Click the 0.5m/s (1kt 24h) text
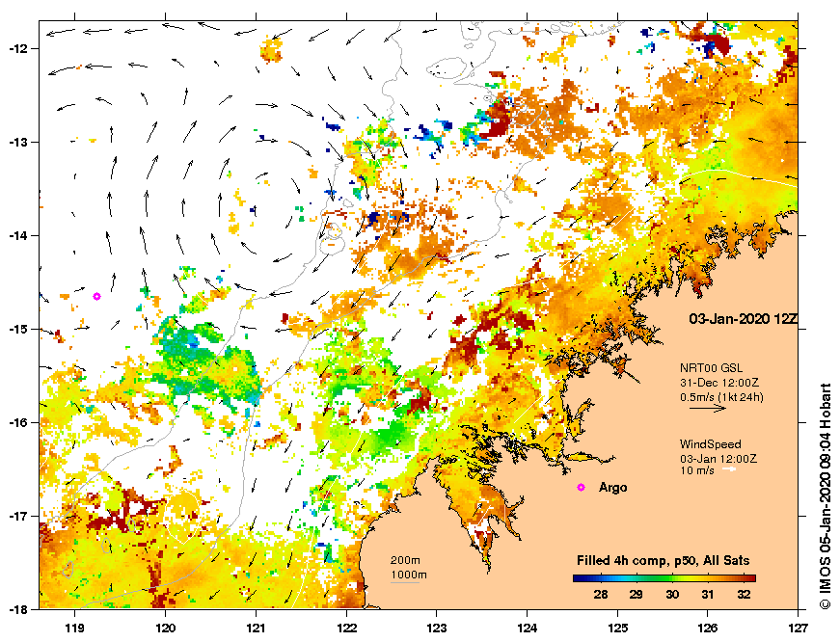Image resolution: width=840 pixels, height=642 pixels. pyautogui.click(x=721, y=397)
